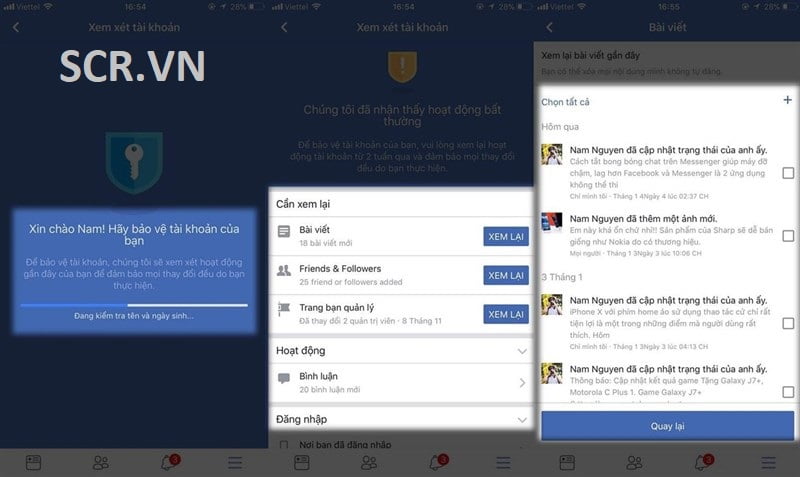Open Notifications bell on key shield screen
800x477 pixels.
point(169,462)
